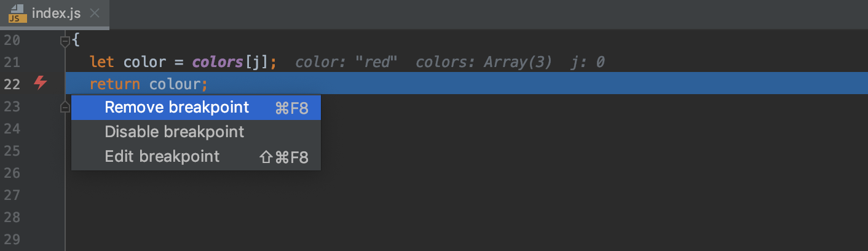This screenshot has height=251, width=868.
Task: Click the exception breakpoint lightning icon
Action: point(40,83)
